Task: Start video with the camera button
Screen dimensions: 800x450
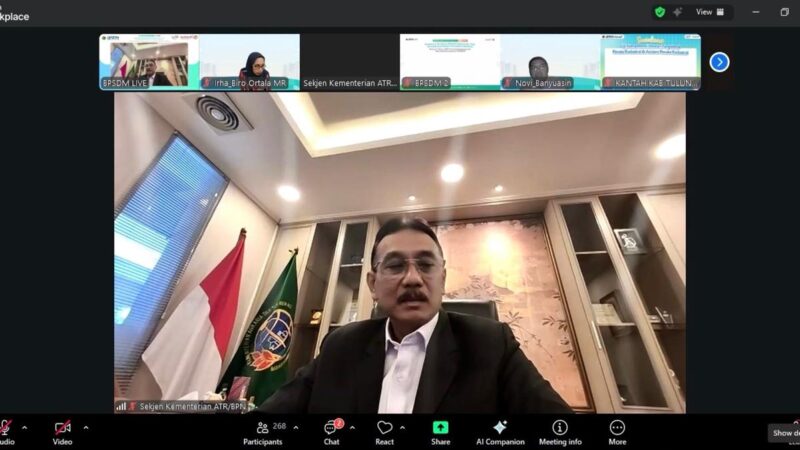Action: pos(62,432)
